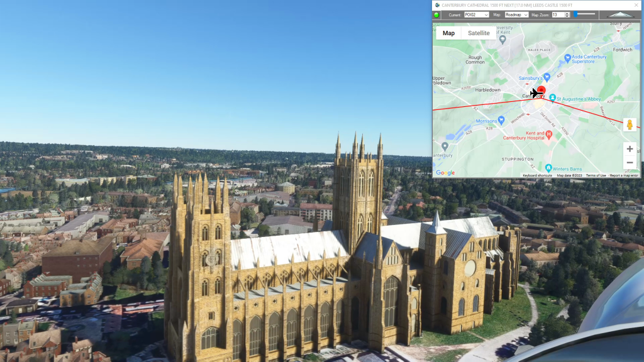Click the Morrisons store map icon
Image resolution: width=644 pixels, height=362 pixels.
[x=502, y=121]
